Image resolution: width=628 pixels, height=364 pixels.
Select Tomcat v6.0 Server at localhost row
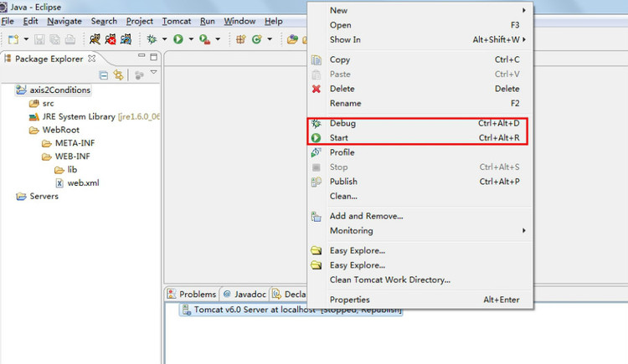coord(291,310)
